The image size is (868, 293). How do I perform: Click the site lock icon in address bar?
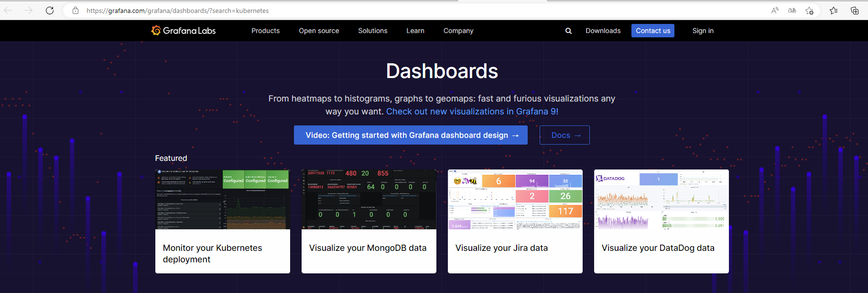click(76, 11)
